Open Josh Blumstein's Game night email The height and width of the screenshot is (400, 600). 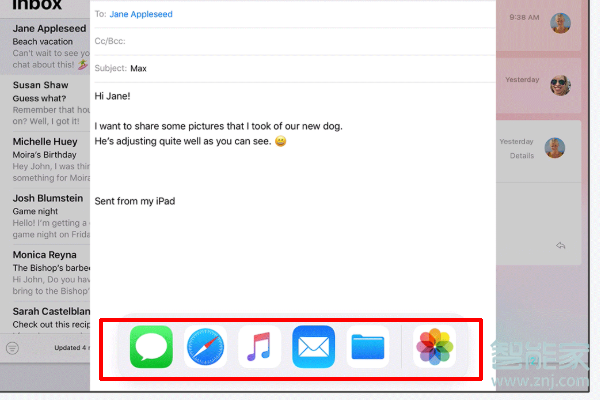click(45, 216)
